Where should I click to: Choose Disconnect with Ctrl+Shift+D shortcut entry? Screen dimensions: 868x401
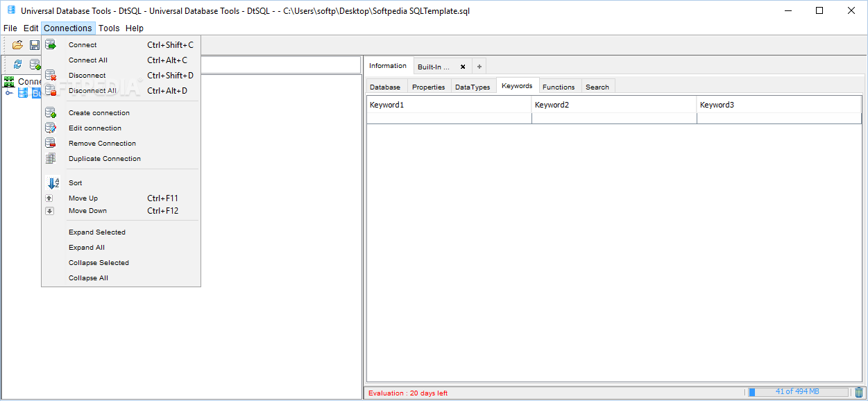[x=121, y=76]
